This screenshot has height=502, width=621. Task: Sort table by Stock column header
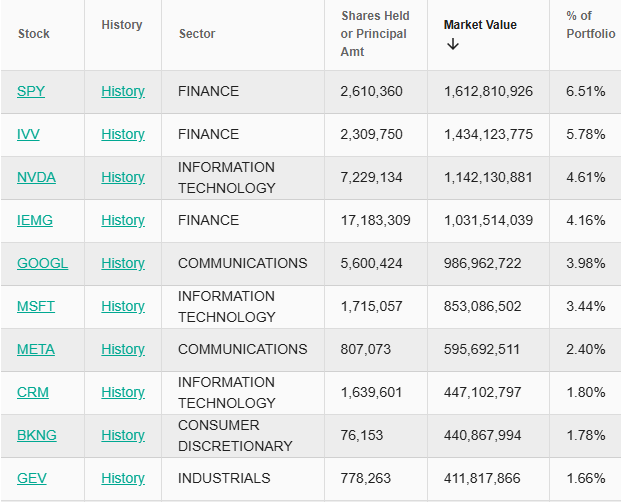pos(34,34)
